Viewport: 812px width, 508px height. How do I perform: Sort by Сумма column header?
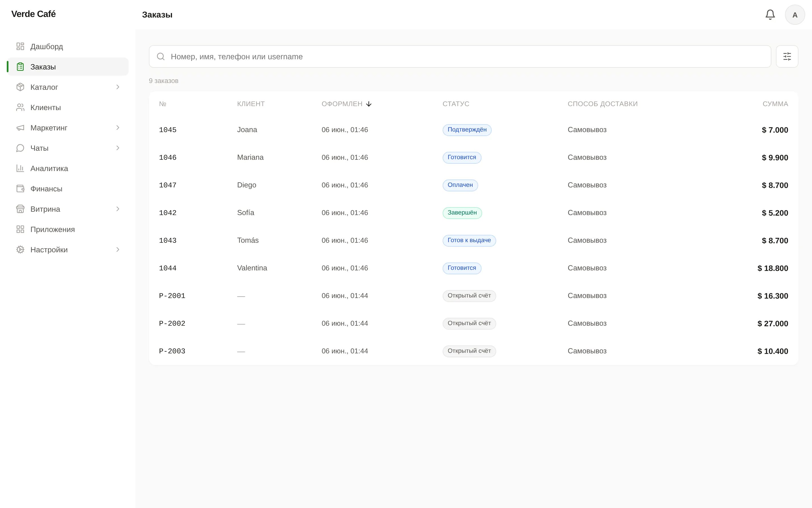point(775,104)
